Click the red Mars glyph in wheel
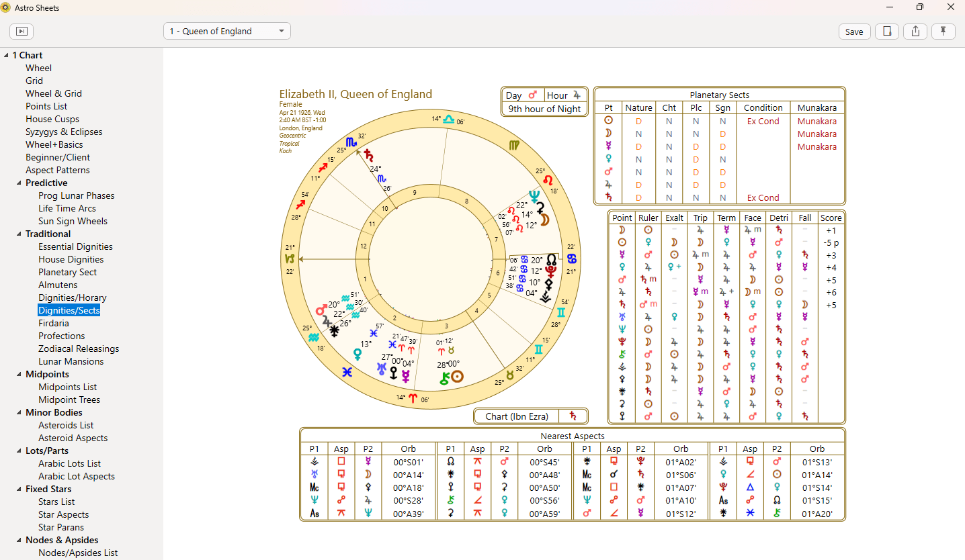Image resolution: width=965 pixels, height=560 pixels. 321,311
